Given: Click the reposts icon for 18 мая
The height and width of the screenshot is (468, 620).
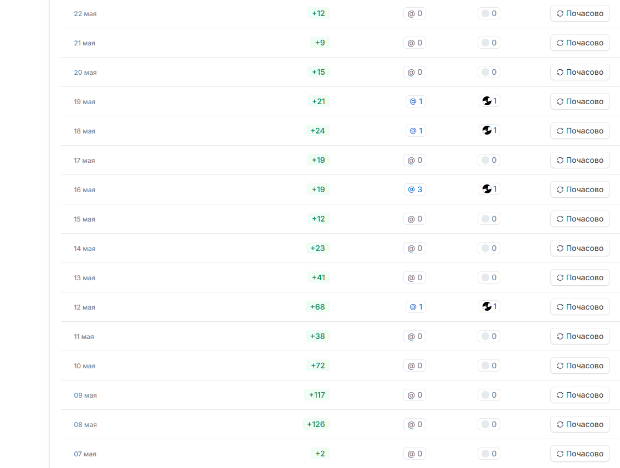Looking at the screenshot, I should click(x=487, y=130).
